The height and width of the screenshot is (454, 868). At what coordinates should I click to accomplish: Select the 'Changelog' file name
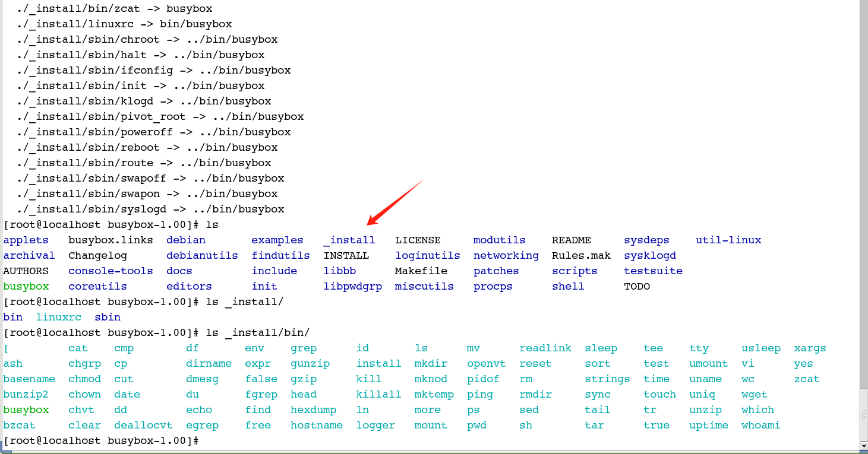(97, 256)
